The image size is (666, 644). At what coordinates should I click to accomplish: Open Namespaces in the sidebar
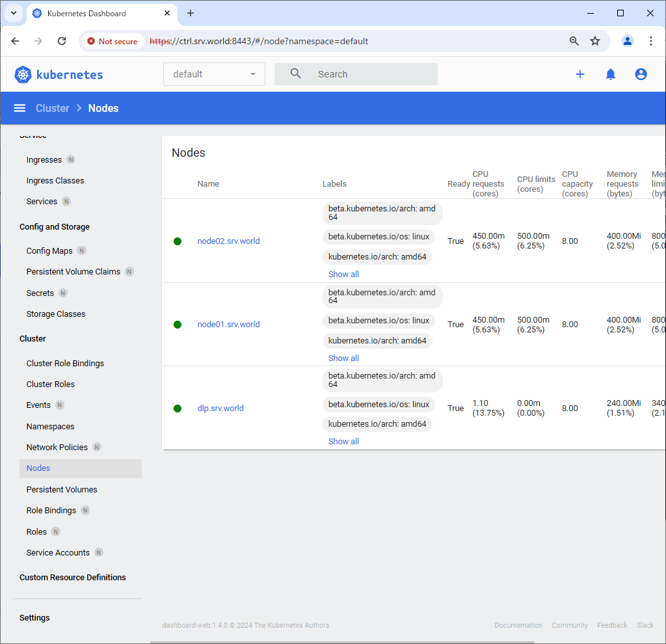[50, 427]
